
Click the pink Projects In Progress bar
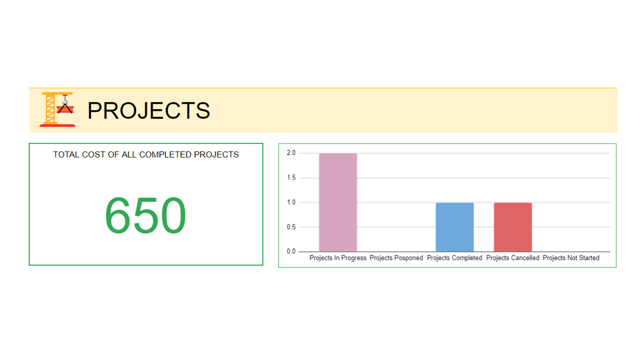338,203
